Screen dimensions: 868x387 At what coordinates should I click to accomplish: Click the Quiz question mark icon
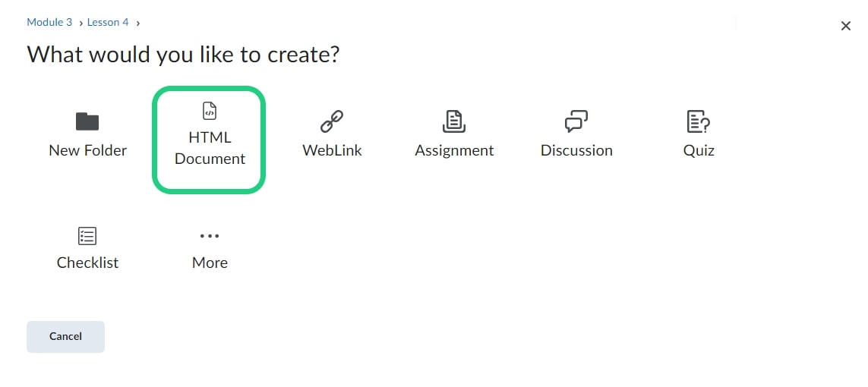coord(698,121)
